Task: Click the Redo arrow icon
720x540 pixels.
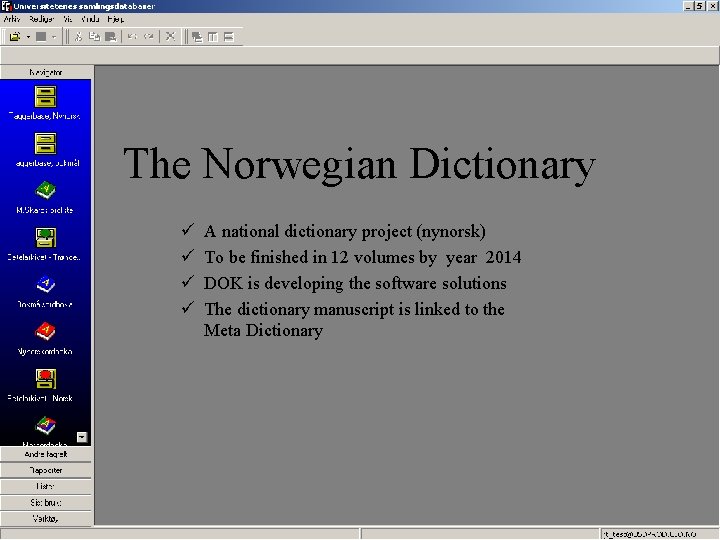Action: tap(149, 37)
